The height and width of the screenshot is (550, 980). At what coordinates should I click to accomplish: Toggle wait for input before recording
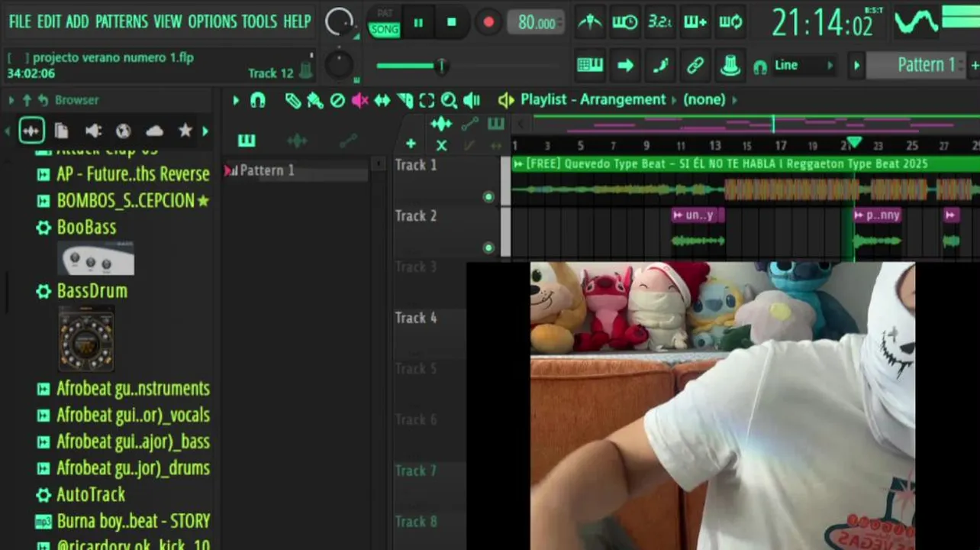625,22
